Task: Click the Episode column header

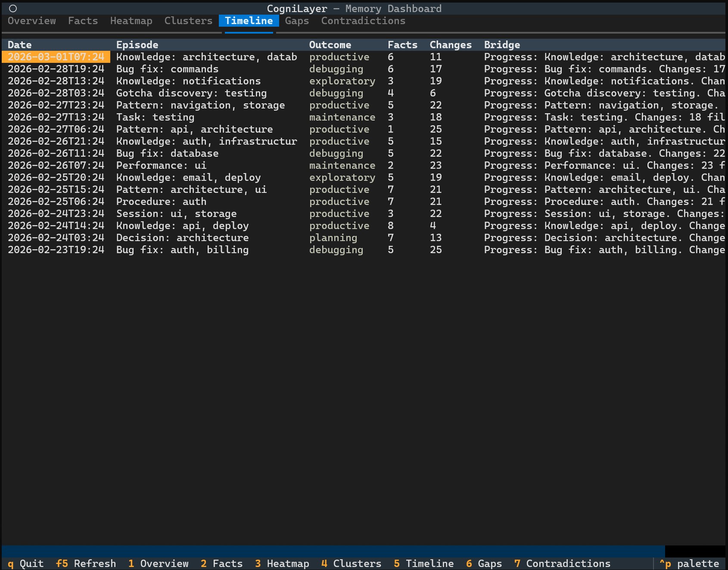Action: tap(137, 45)
